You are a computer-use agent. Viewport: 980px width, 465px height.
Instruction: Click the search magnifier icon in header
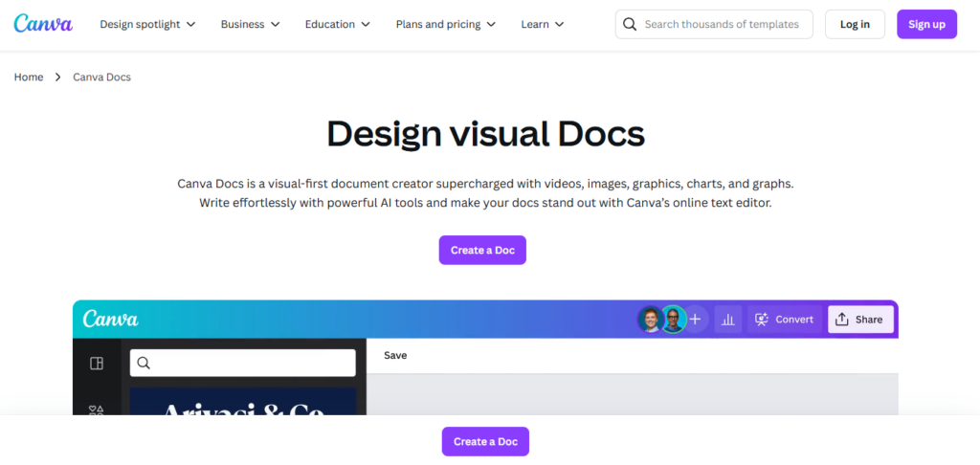pyautogui.click(x=630, y=24)
